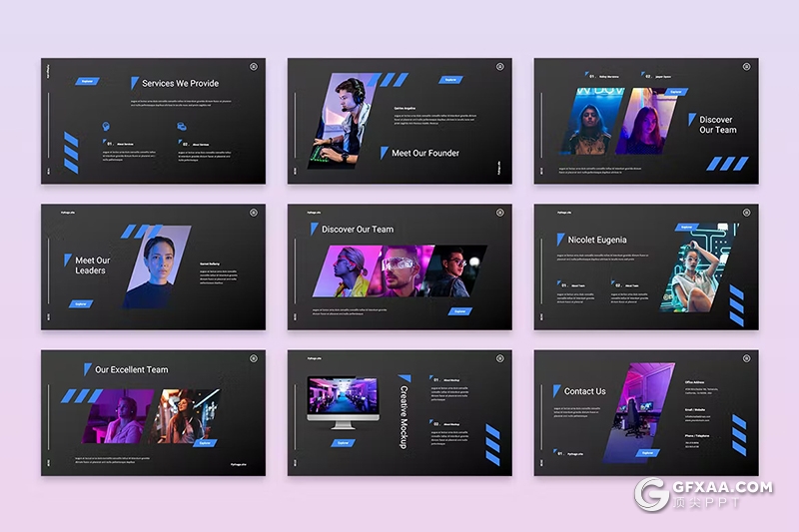Click the circle icon on Contact Us slide
Screen dimensions: 799x532
coord(746,358)
